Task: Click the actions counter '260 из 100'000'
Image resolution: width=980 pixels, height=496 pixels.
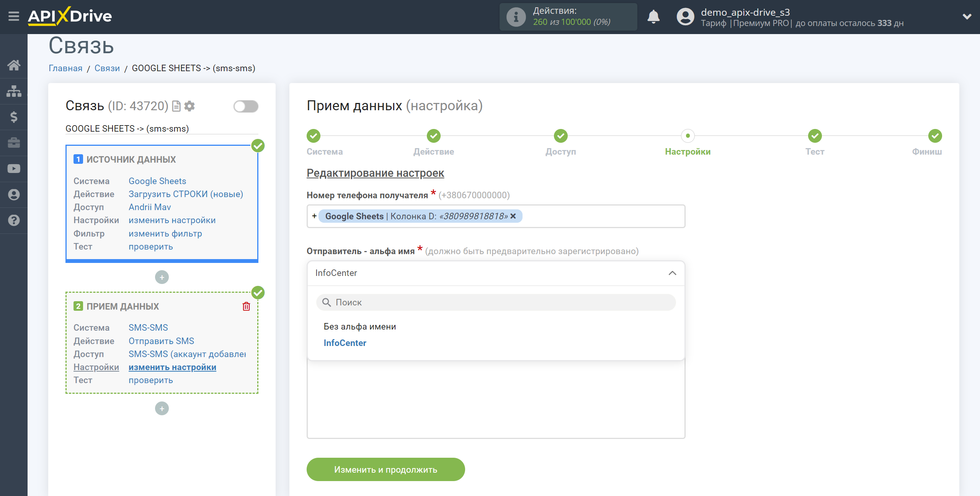Action: (562, 22)
